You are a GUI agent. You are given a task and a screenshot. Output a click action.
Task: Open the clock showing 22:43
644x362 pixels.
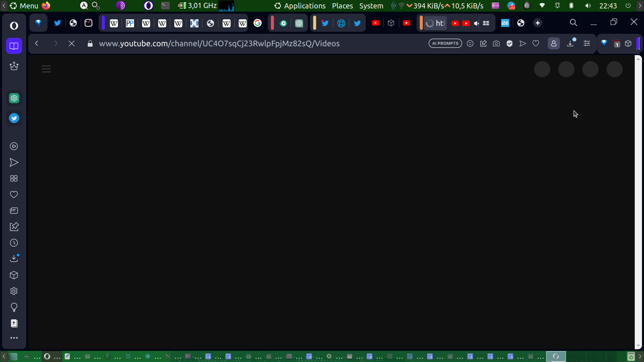tap(608, 6)
